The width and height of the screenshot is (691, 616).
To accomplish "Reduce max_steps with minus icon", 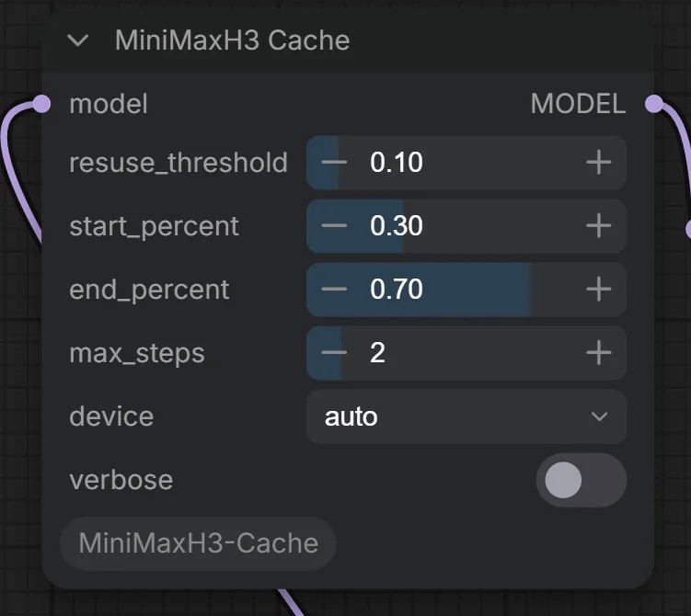I will [x=334, y=353].
